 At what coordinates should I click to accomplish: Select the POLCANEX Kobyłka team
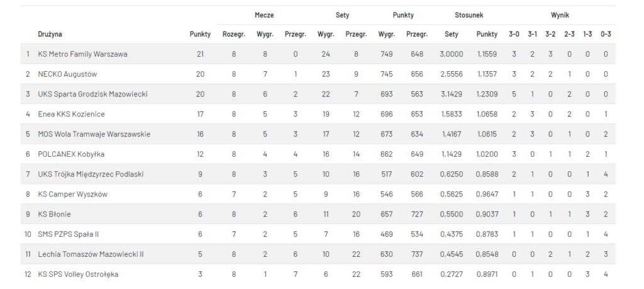[x=71, y=154]
